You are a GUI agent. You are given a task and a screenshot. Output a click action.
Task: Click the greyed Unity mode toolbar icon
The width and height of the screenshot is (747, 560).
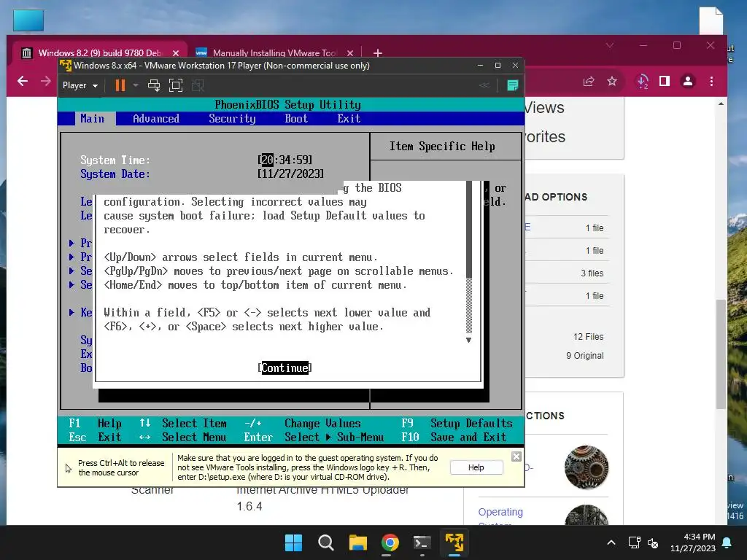[198, 85]
